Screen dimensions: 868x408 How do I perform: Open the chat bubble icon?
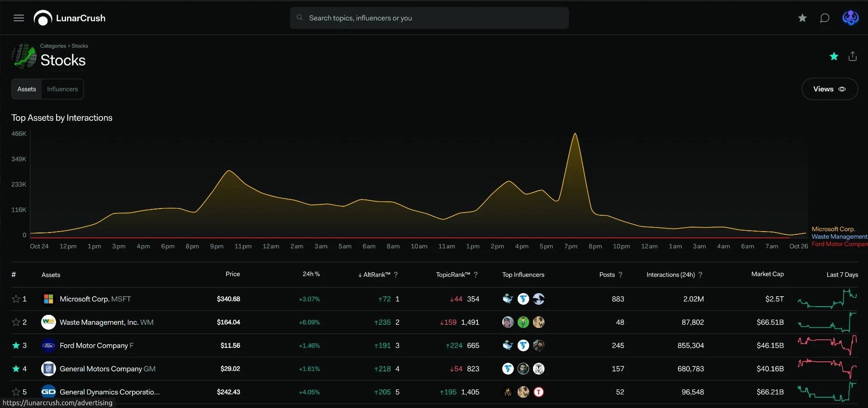point(825,18)
